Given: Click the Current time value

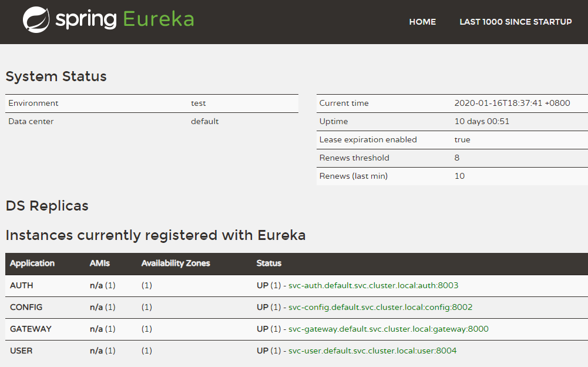Looking at the screenshot, I should point(512,103).
